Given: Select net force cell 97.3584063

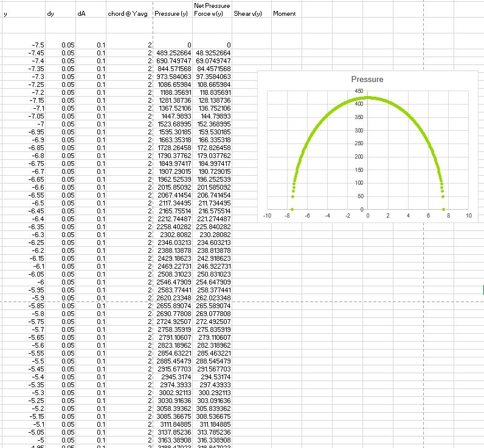Looking at the screenshot, I should 212,77.
